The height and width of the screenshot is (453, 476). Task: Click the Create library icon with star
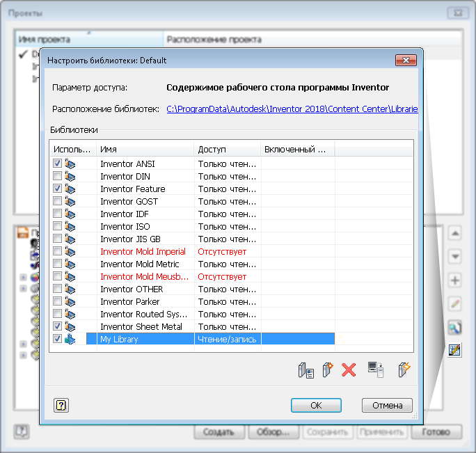click(328, 369)
